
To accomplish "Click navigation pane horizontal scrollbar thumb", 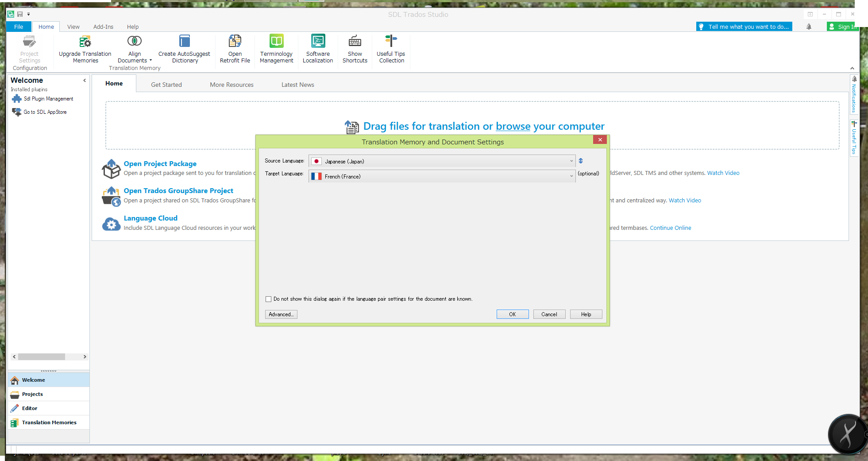I will (x=42, y=357).
